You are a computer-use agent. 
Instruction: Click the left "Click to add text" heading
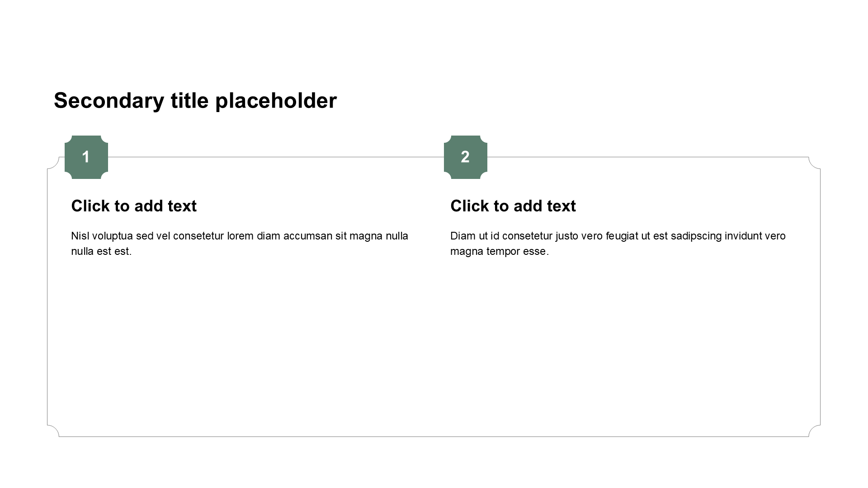134,206
